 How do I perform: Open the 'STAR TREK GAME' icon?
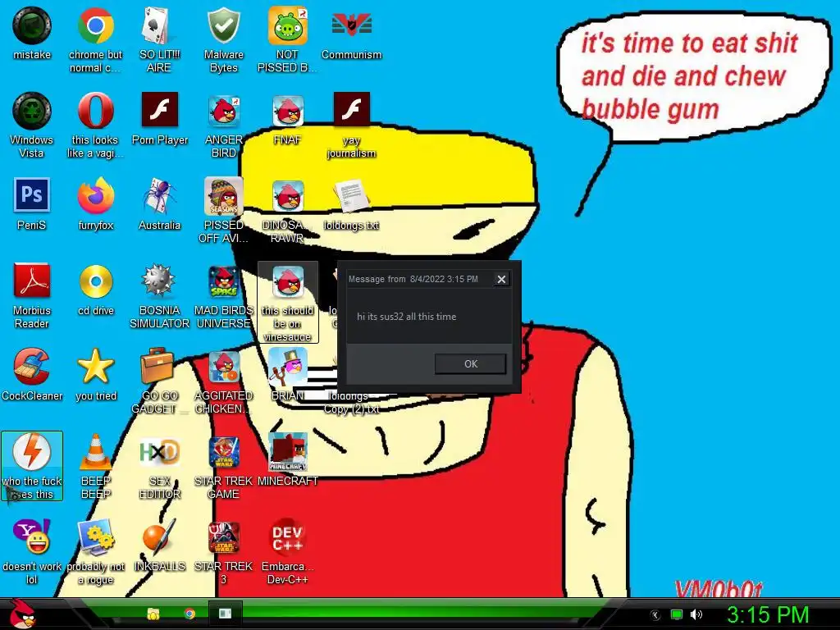pos(223,466)
